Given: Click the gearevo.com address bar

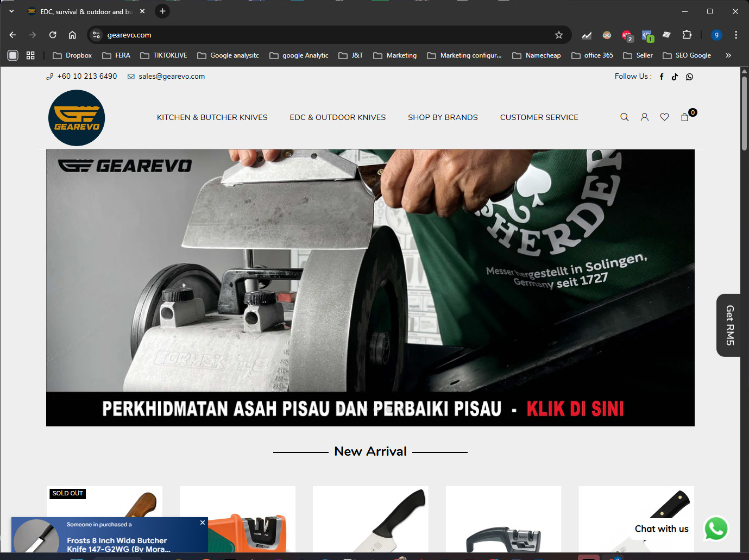Looking at the screenshot, I should (x=326, y=35).
